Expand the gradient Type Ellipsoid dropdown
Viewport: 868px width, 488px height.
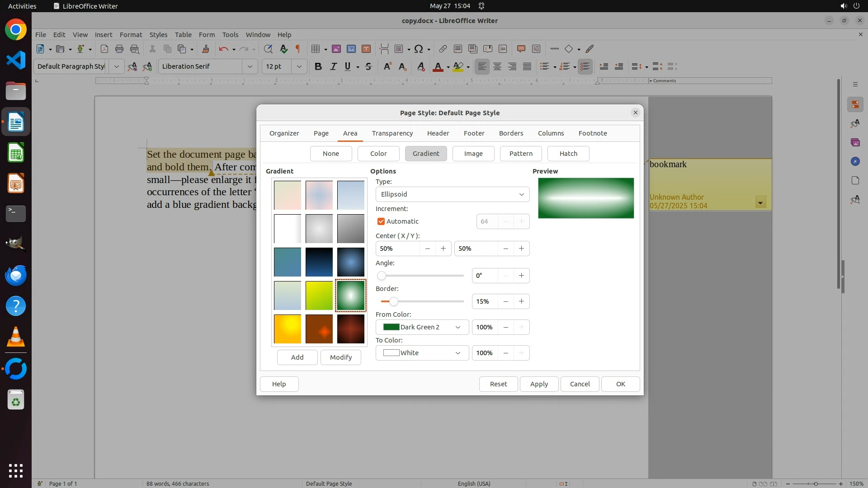point(452,194)
